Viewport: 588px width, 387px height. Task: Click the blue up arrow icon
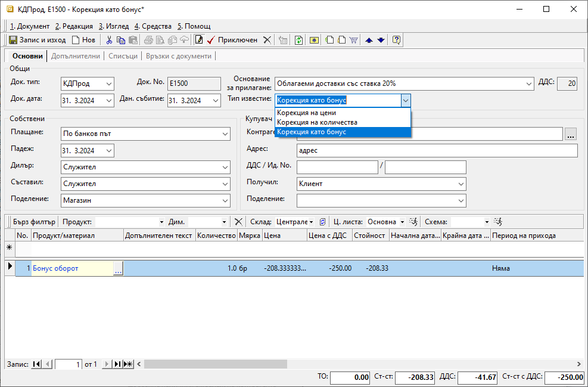[x=369, y=40]
